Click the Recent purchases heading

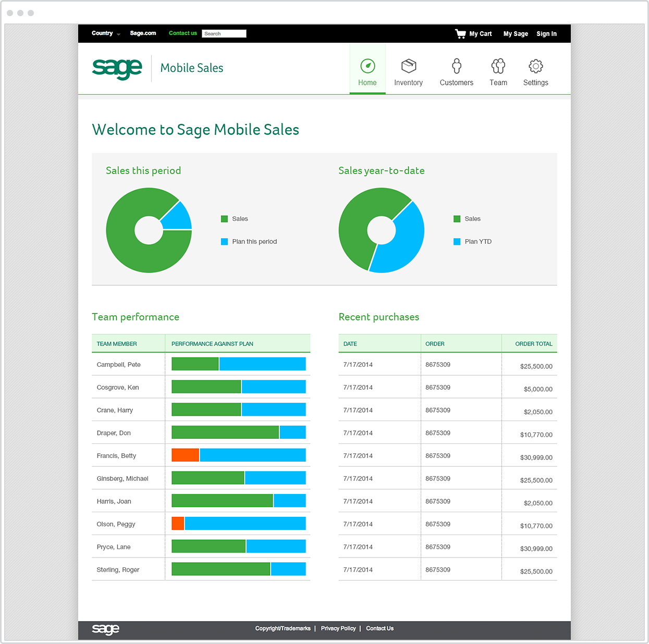click(379, 317)
